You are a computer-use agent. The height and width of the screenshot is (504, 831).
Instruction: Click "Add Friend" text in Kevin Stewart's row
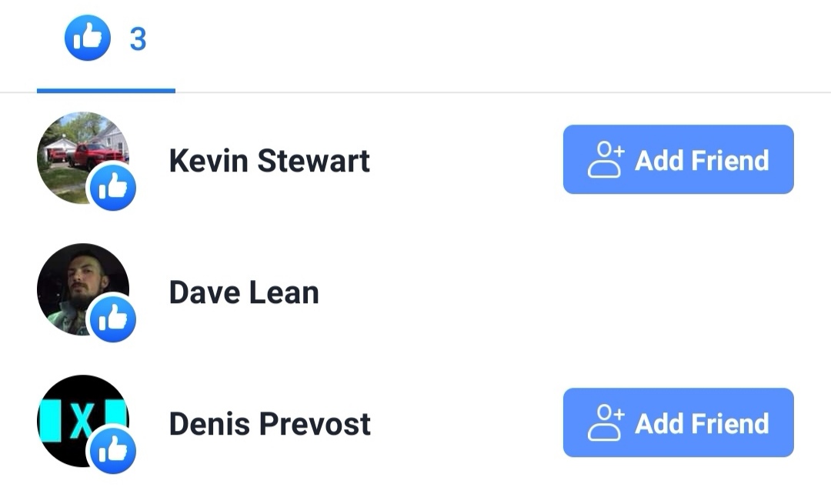point(702,160)
